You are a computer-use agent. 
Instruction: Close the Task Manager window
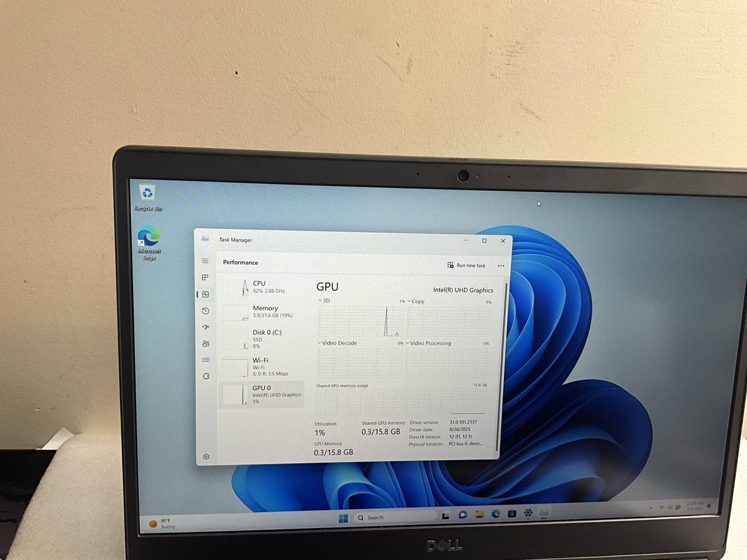[503, 241]
